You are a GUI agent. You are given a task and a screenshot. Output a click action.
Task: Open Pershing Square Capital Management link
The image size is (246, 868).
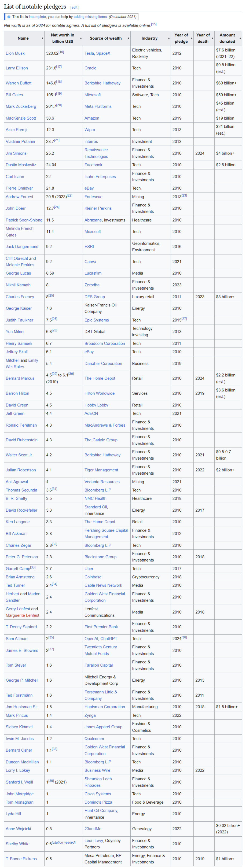point(106,534)
